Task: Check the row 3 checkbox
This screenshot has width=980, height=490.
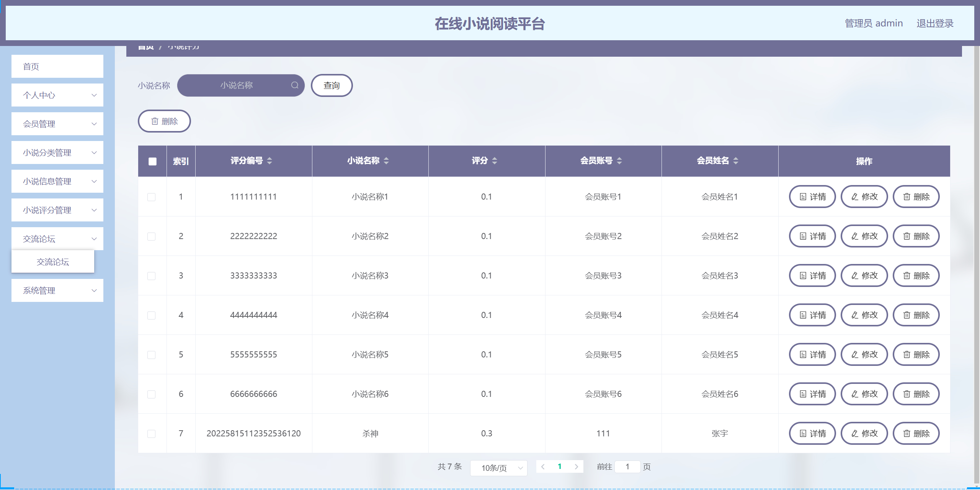Action: pos(152,276)
